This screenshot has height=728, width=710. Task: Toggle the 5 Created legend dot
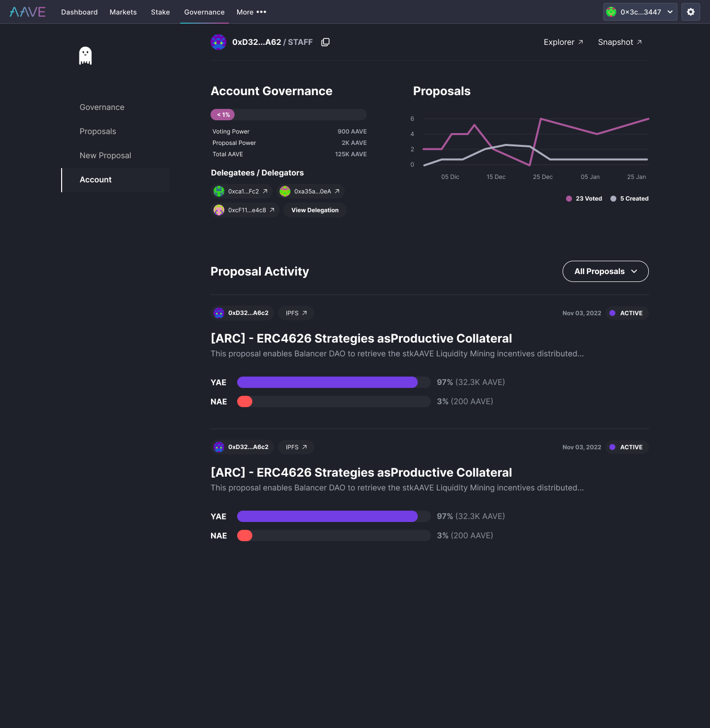[613, 199]
